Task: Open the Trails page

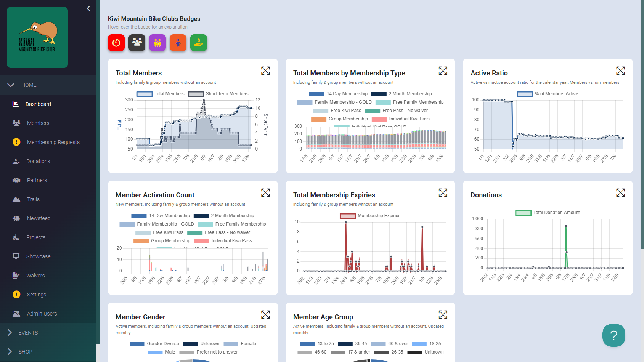Action: coord(48,199)
